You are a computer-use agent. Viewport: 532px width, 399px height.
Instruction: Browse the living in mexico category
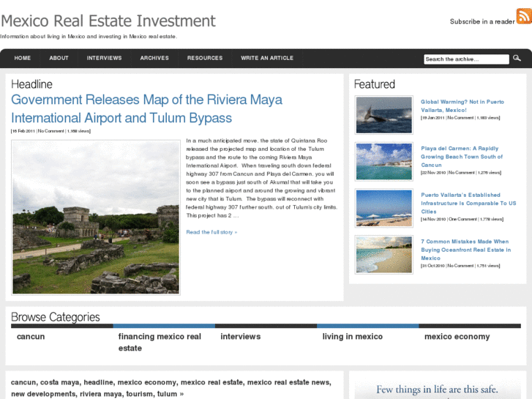click(352, 337)
